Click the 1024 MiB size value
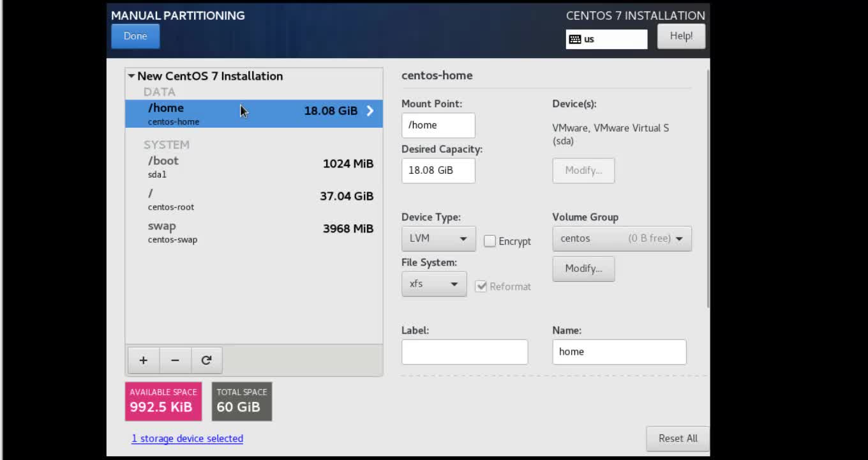The height and width of the screenshot is (460, 868). pos(348,164)
